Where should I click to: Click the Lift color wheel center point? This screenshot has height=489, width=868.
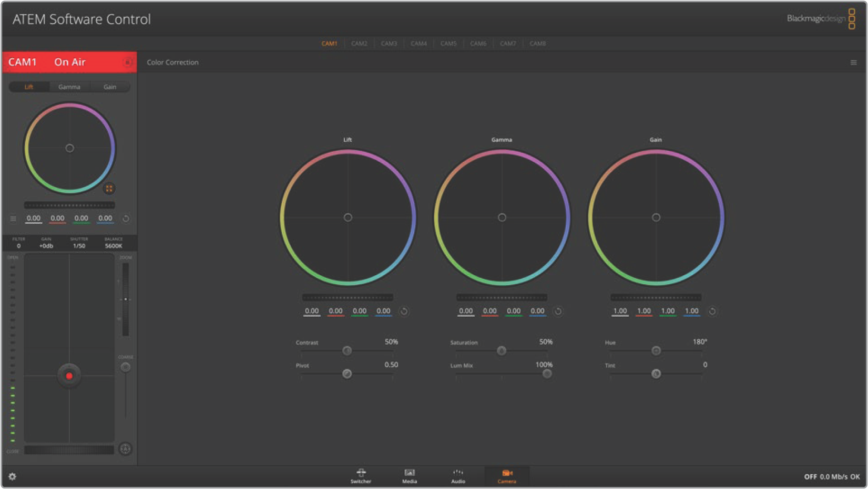coord(348,217)
